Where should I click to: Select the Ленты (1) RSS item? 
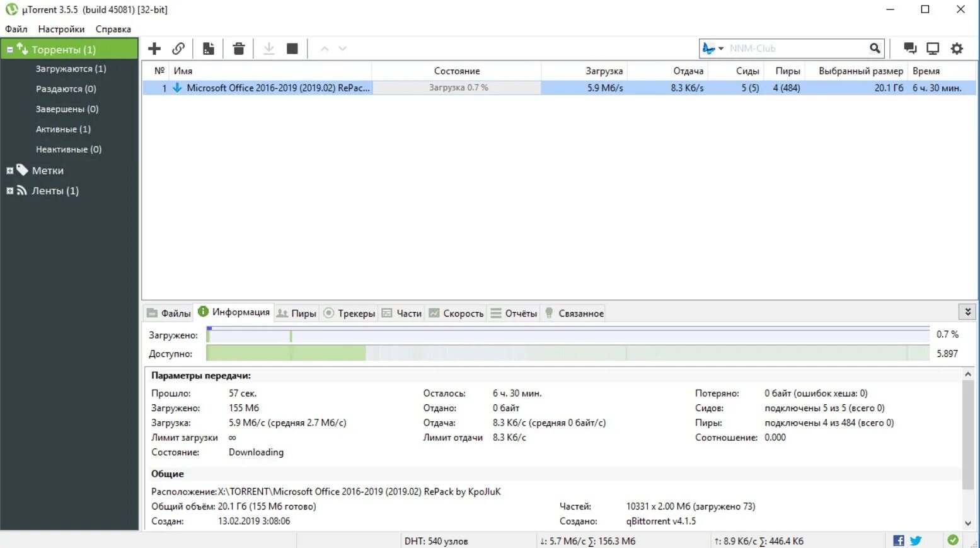(x=55, y=190)
